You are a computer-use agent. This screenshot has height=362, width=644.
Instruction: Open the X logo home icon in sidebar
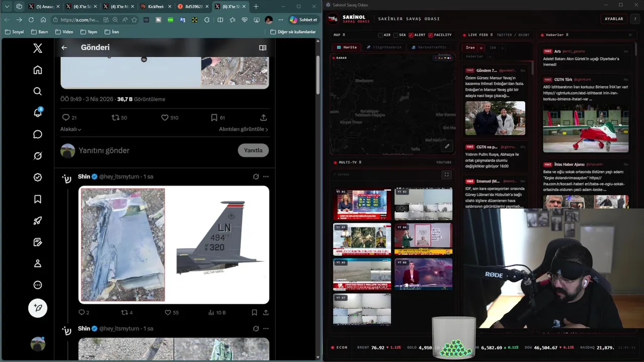(x=38, y=48)
